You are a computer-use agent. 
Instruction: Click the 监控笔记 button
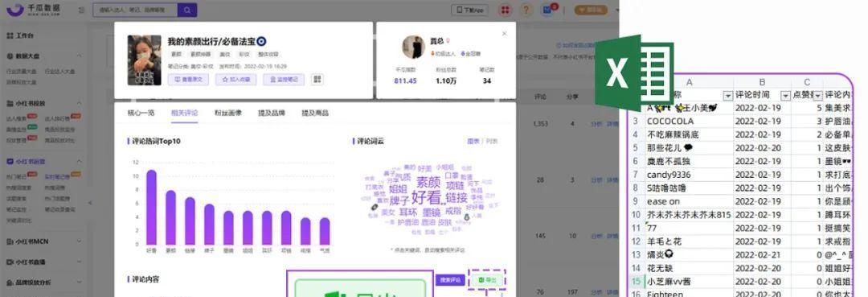coord(284,79)
